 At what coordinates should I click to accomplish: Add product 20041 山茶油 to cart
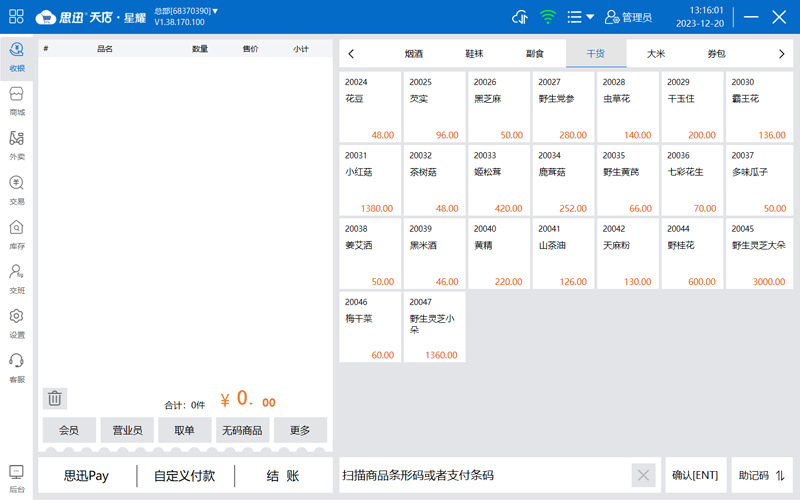[563, 254]
